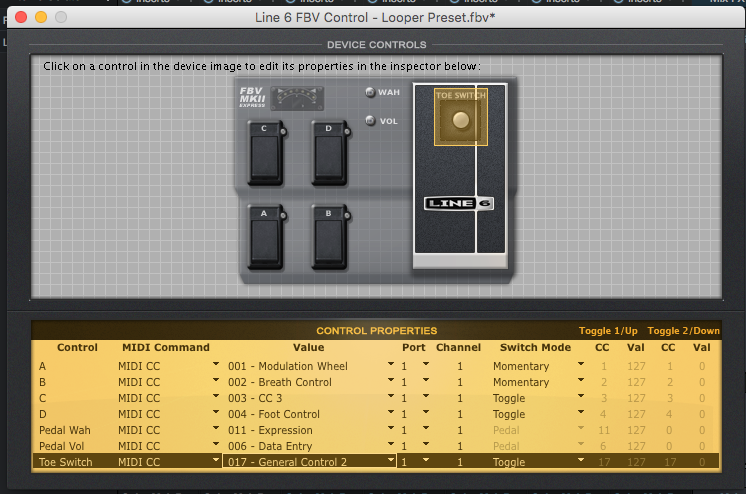746x494 pixels.
Task: Open Switch Mode dropdown for control B
Action: tap(581, 380)
